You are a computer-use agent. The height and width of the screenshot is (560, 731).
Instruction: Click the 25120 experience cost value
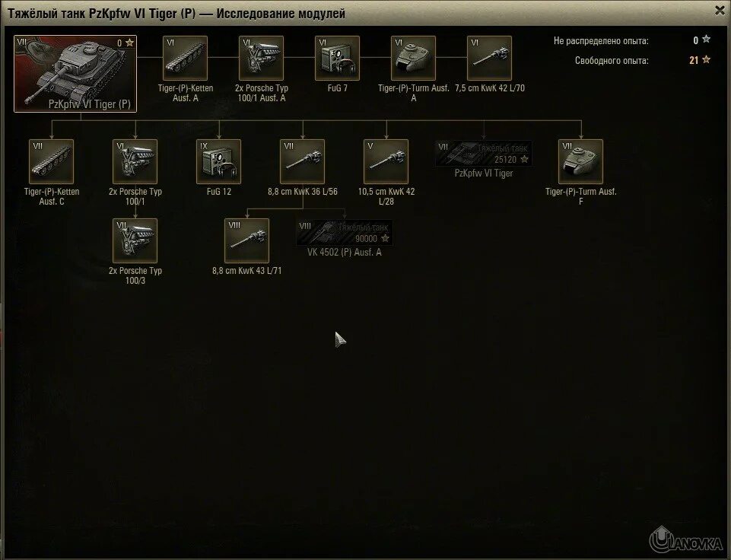click(505, 160)
